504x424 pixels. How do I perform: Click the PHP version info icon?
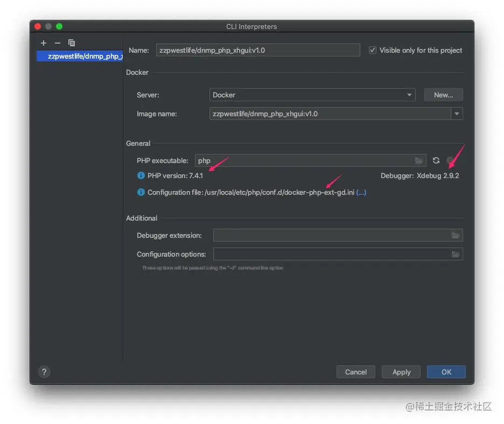141,175
